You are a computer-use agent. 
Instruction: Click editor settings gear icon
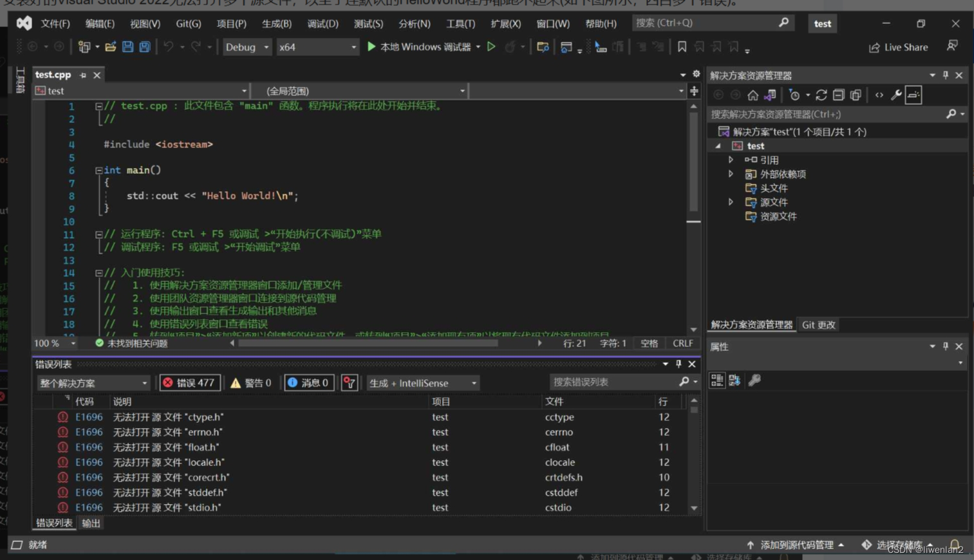pyautogui.click(x=696, y=74)
